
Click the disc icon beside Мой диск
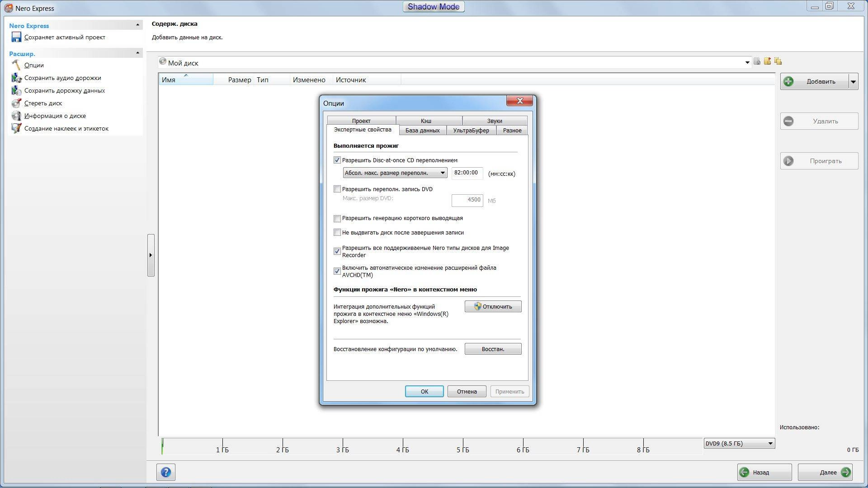[163, 61]
